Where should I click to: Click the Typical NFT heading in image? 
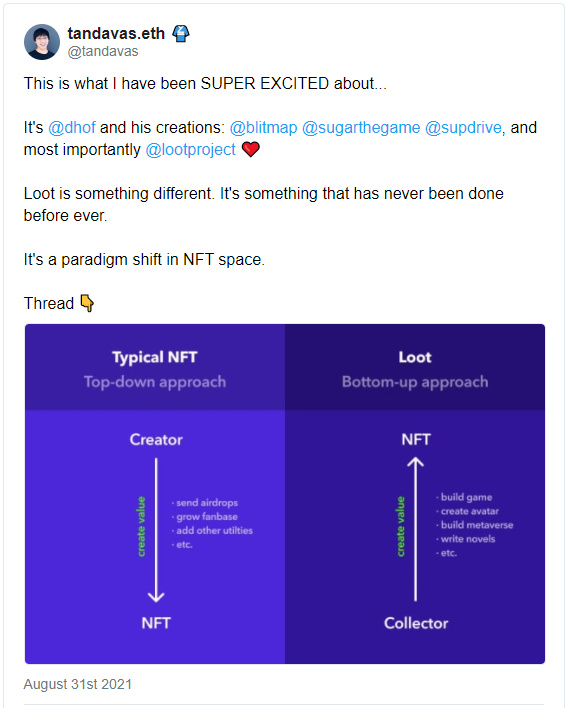155,357
